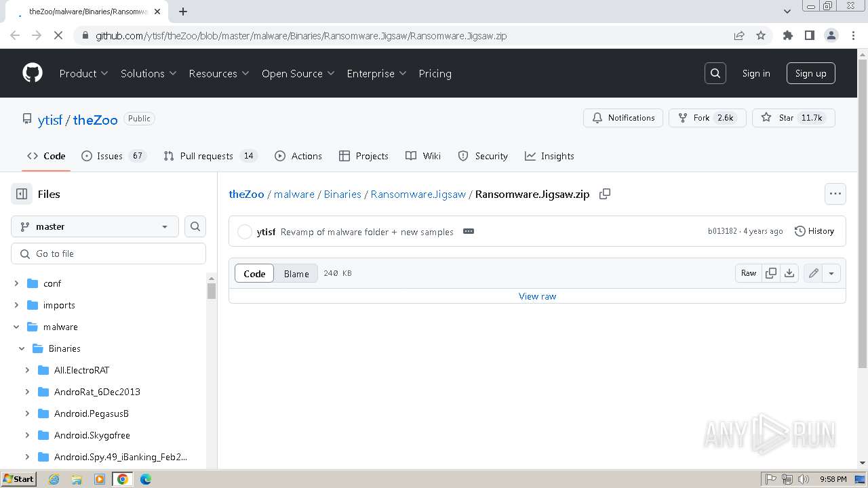
Task: Expand the conf folder chevron
Action: (x=16, y=283)
